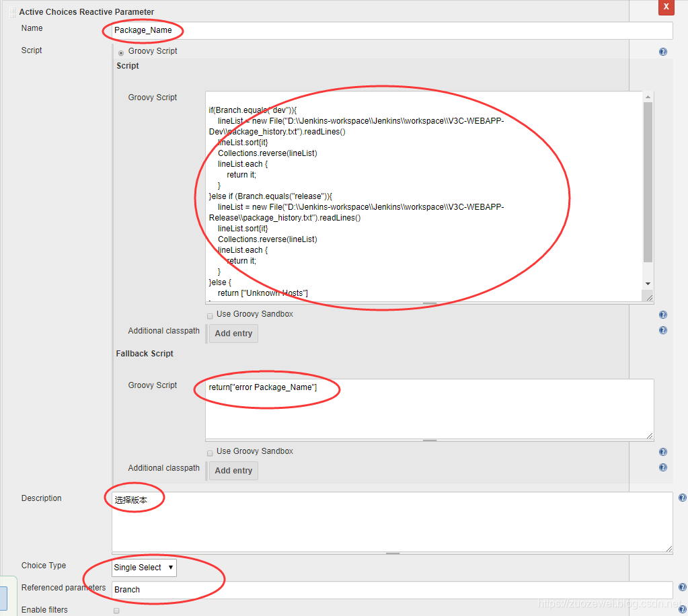Delete the Active Choices Reactive Parameter with red X
The width and height of the screenshot is (688, 616).
[x=666, y=7]
